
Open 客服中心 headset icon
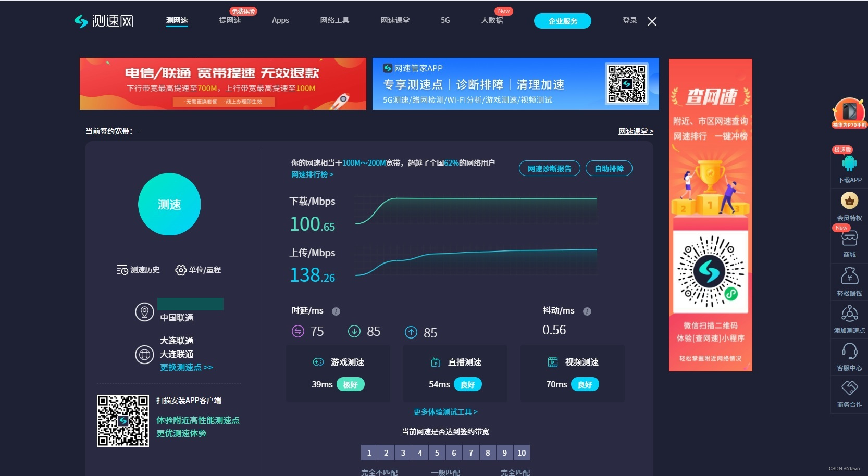849,352
